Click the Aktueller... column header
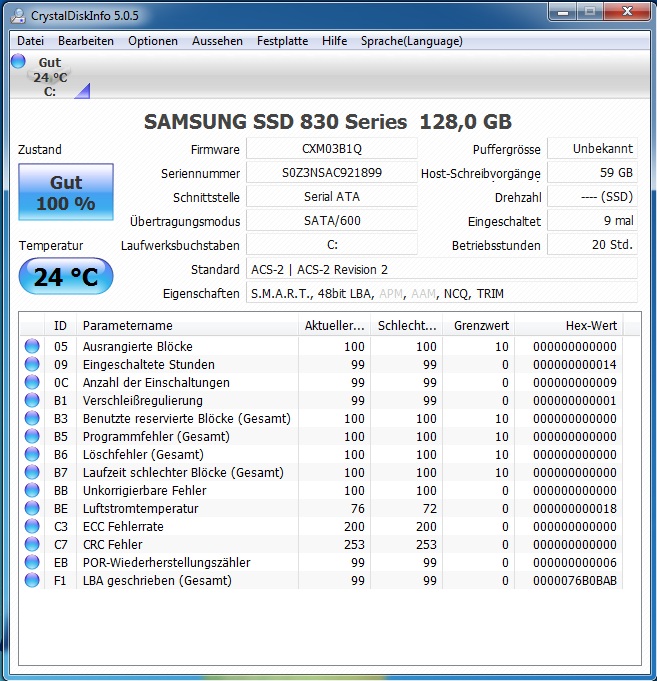The image size is (657, 681). click(x=334, y=325)
